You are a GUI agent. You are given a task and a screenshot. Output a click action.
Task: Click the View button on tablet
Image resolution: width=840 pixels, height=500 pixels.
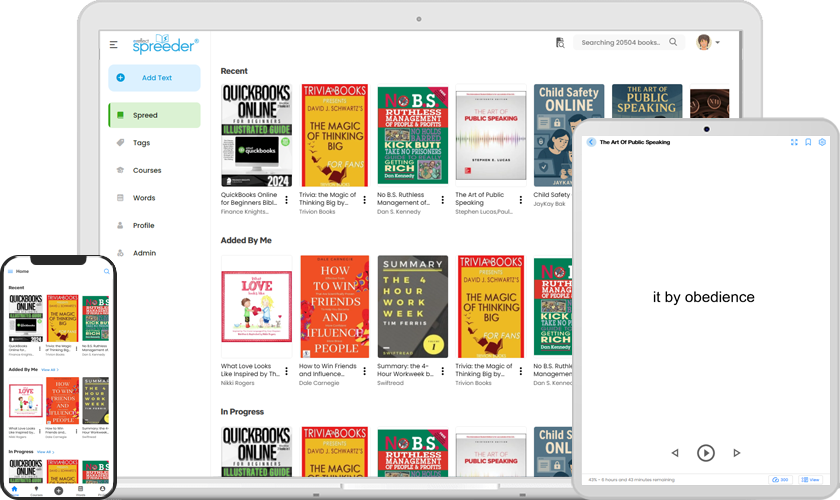point(811,480)
